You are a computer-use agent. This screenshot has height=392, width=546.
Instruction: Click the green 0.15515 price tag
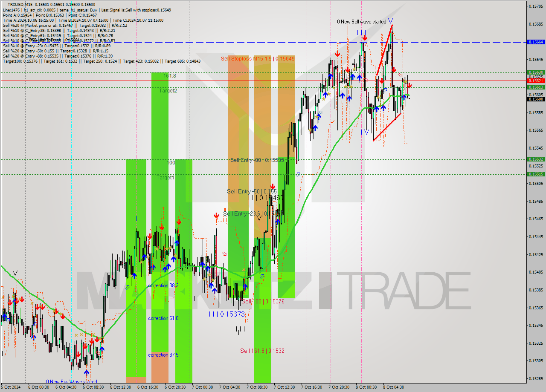tap(536, 174)
